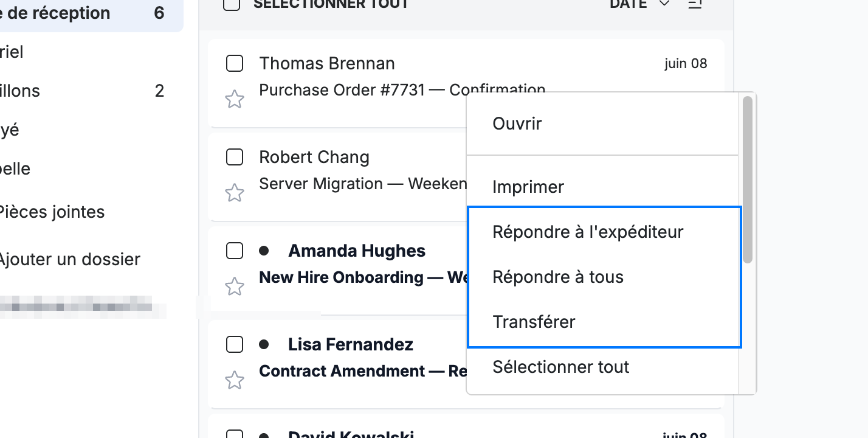Check the Sélectionner tout checkbox

click(x=231, y=4)
